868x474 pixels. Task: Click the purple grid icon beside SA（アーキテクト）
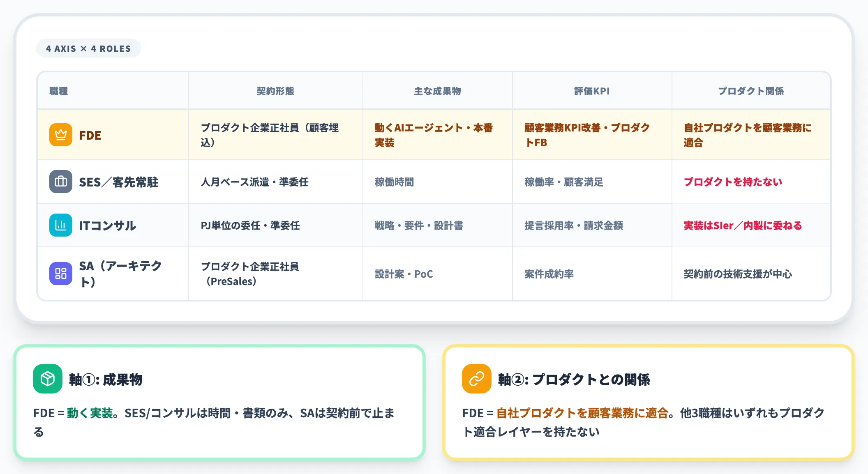coord(61,274)
